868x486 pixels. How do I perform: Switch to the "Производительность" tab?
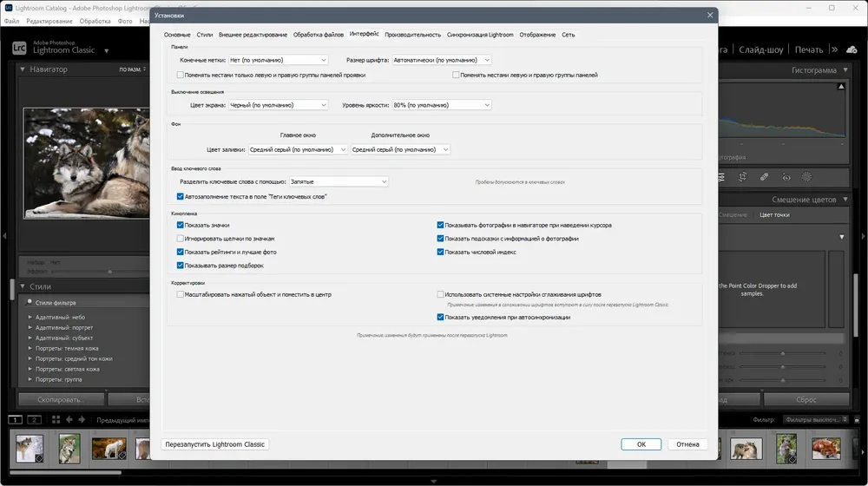click(x=412, y=35)
